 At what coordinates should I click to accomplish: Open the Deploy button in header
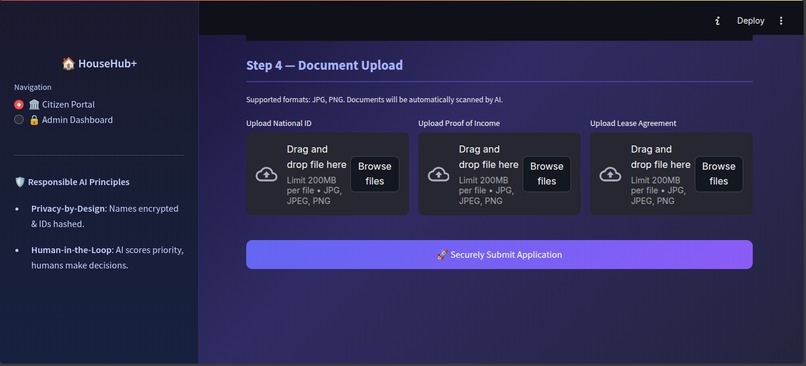(x=750, y=21)
